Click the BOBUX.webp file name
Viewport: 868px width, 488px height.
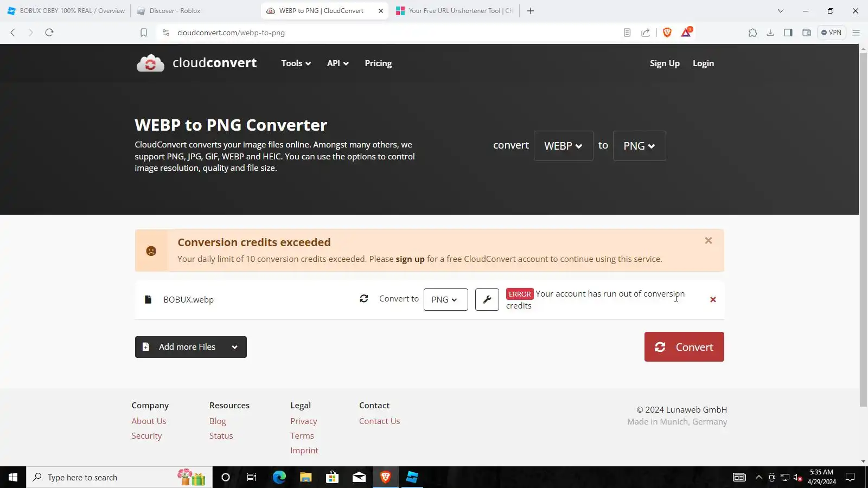coord(189,299)
